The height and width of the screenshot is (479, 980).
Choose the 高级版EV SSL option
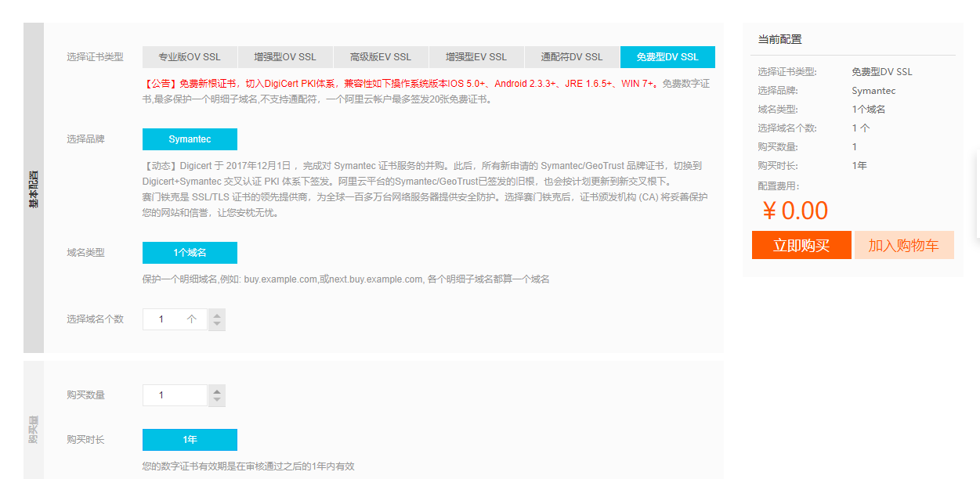coord(381,57)
